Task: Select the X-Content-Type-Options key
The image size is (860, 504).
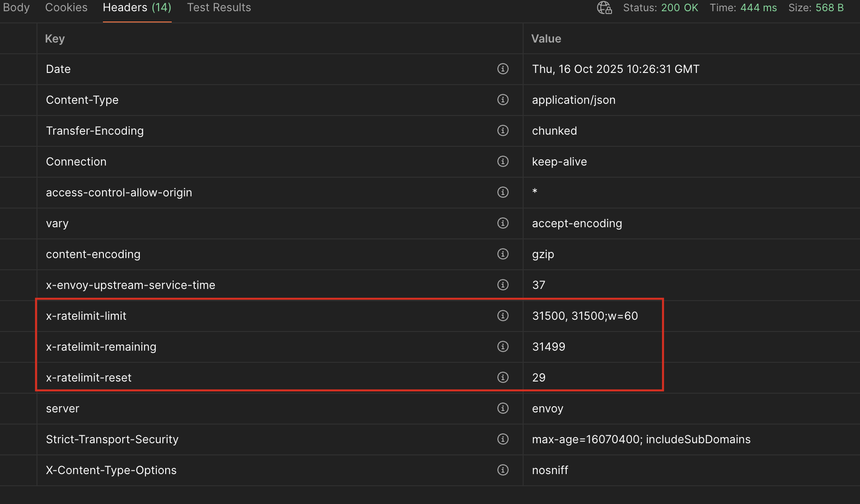Action: coord(111,470)
